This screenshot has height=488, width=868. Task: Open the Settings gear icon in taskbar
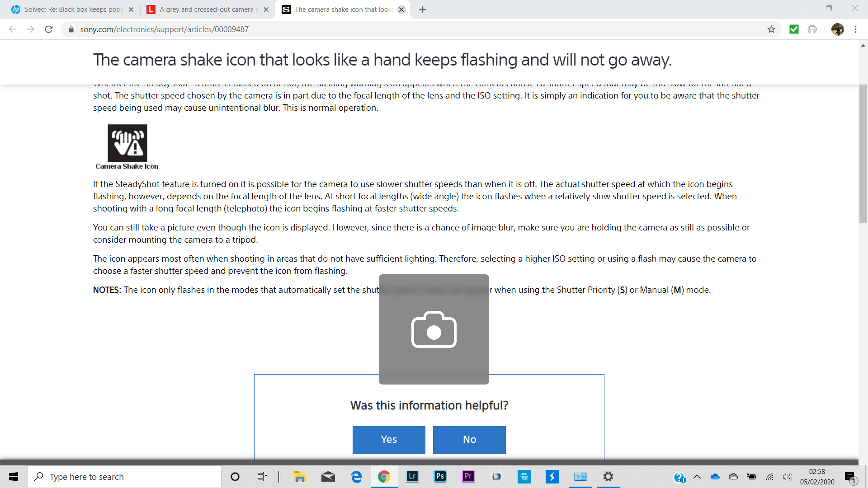click(609, 476)
